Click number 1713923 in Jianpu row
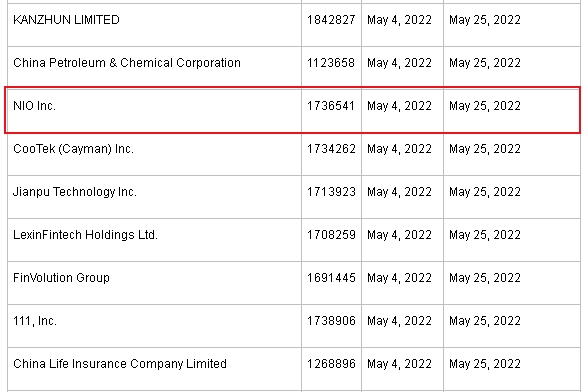Viewport: 588px width, 392px height. 331,192
